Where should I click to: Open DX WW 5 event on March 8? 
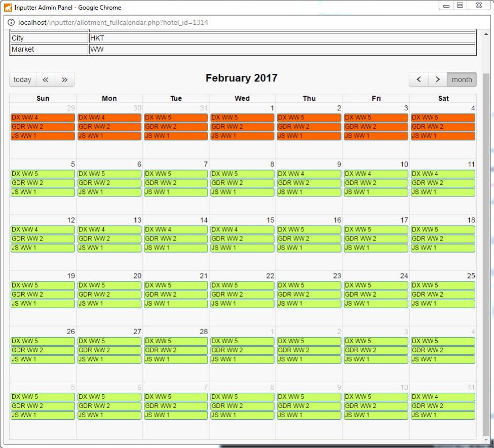pyautogui.click(x=242, y=397)
